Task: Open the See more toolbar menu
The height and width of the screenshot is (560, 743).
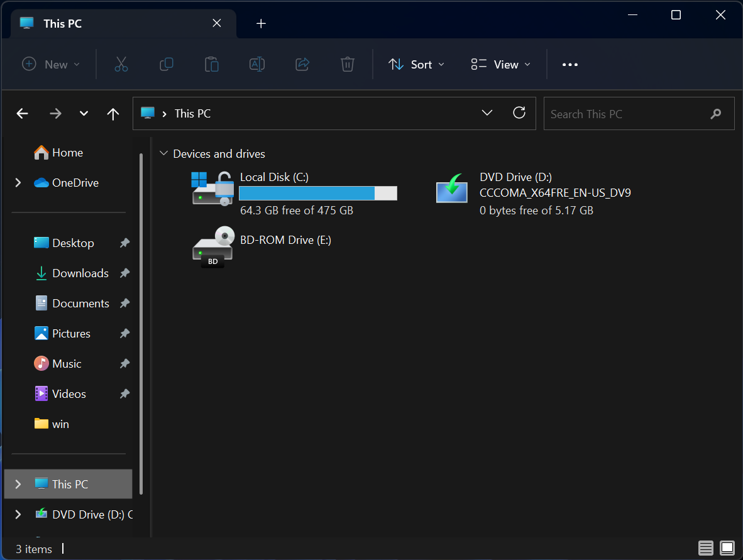Action: point(570,64)
